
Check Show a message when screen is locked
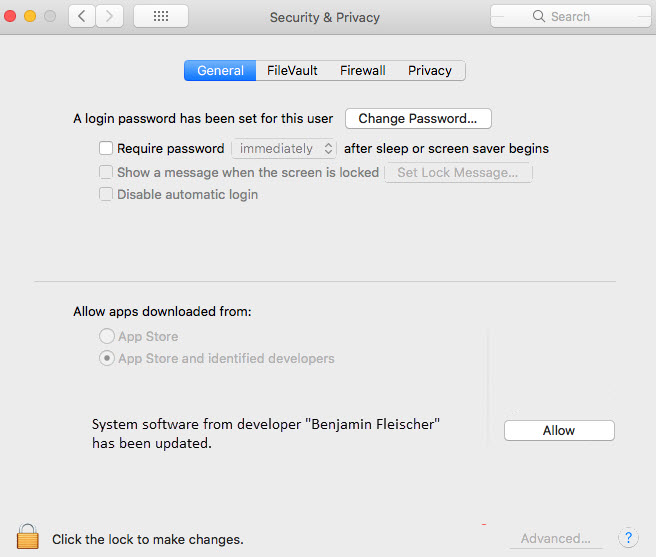pos(106,172)
